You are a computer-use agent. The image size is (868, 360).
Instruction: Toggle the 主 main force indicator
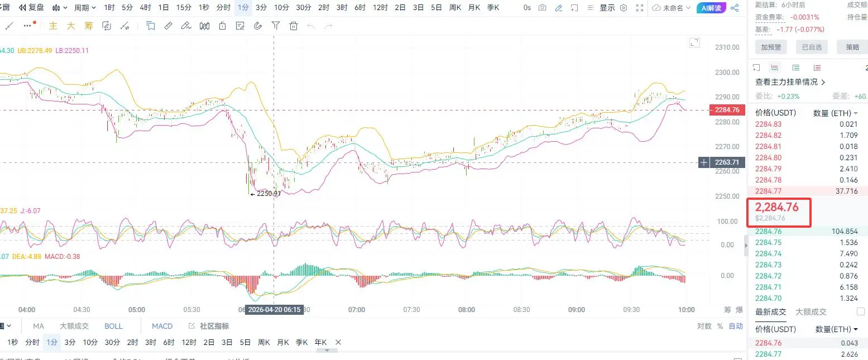[x=53, y=26]
